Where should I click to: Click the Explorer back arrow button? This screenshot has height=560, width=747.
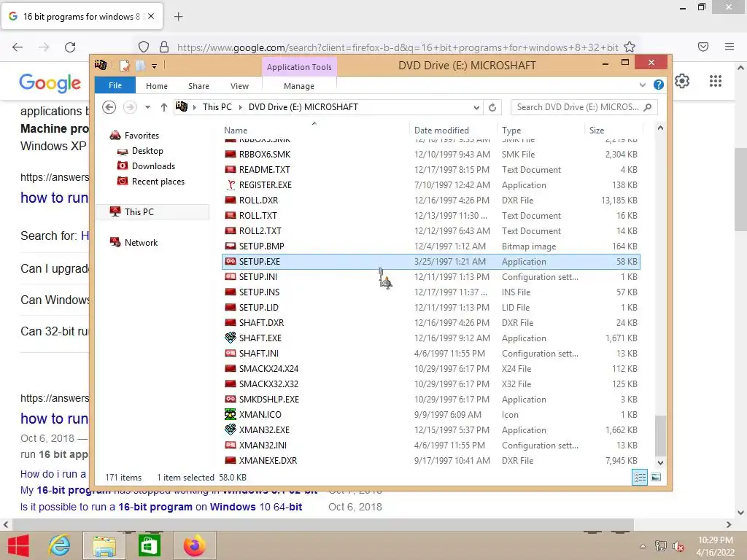coord(109,107)
